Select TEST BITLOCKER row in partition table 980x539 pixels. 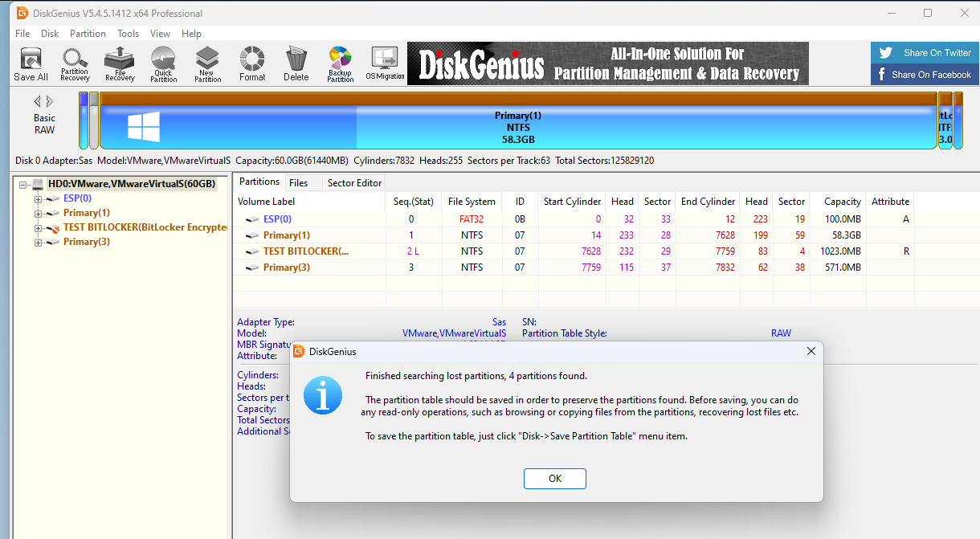tap(574, 251)
